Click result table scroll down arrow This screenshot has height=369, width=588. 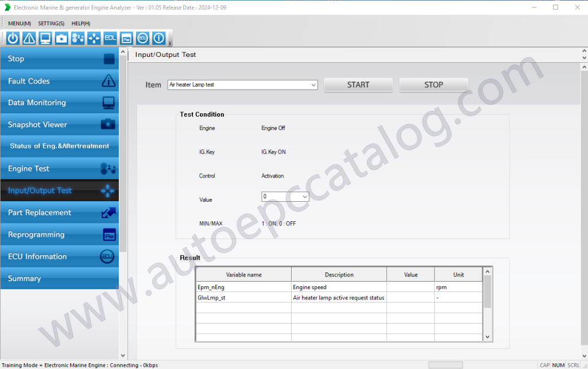[488, 337]
